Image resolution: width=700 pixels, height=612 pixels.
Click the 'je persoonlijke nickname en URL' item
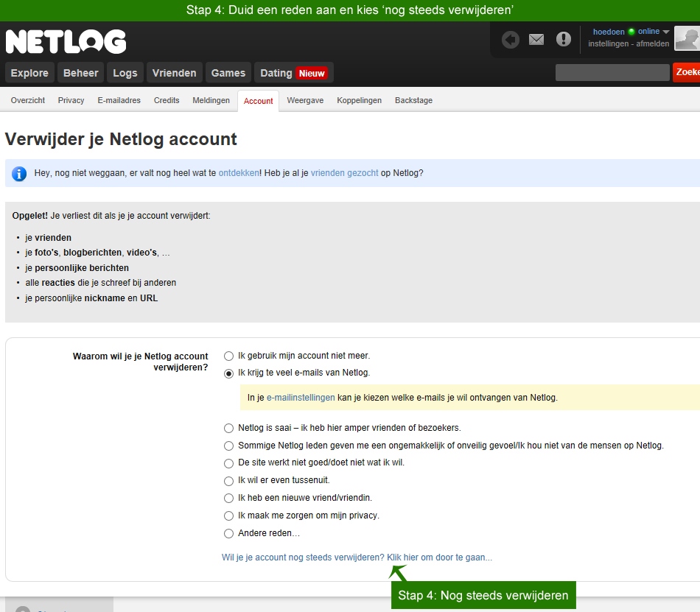91,298
